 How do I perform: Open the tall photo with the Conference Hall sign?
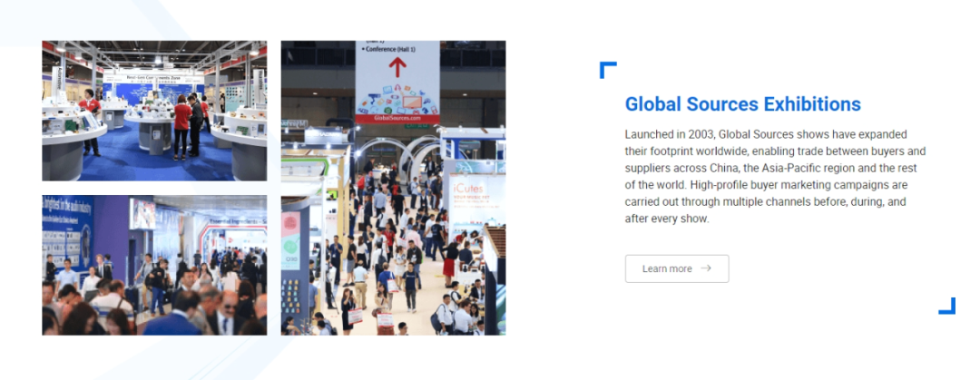pos(393,188)
